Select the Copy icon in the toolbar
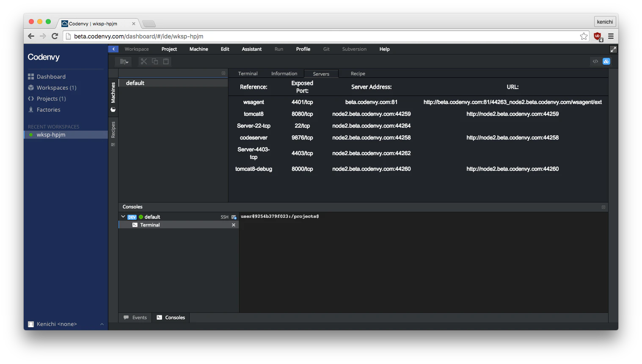 (154, 61)
